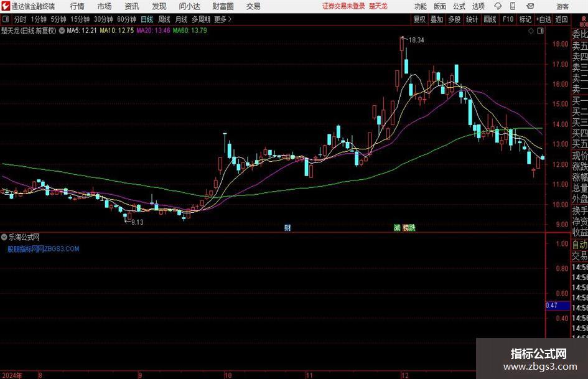Image resolution: width=588 pixels, height=379 pixels.
Task: Click the 统计 toolbar button
Action: click(x=472, y=19)
